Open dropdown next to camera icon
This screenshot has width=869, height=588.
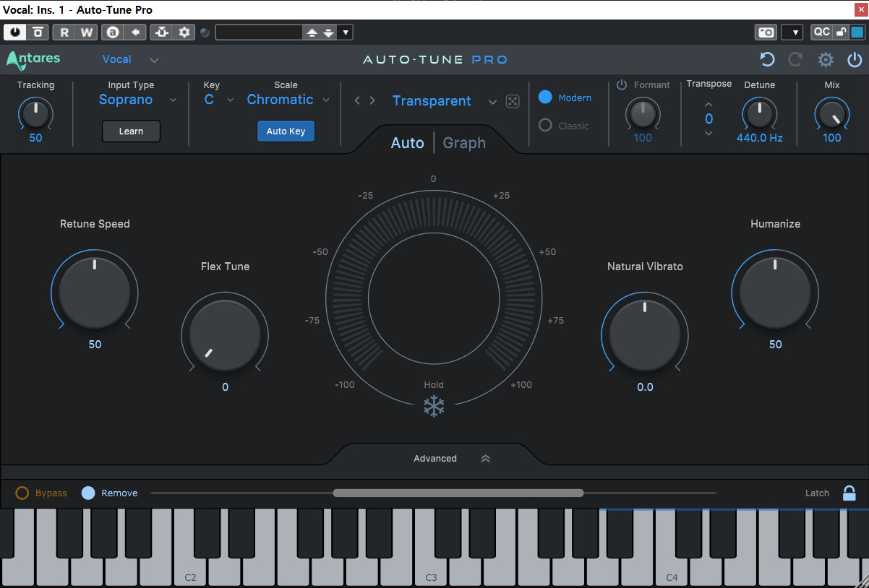(x=792, y=33)
